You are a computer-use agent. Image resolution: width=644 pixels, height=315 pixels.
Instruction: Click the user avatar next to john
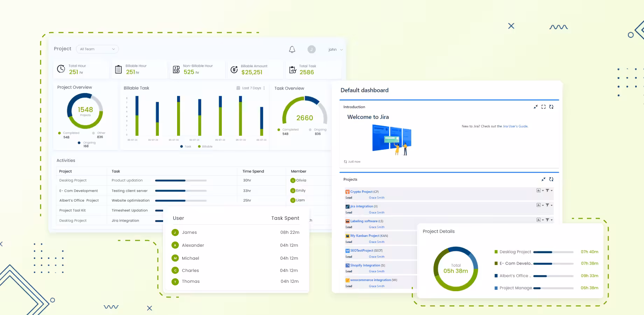[x=311, y=50]
